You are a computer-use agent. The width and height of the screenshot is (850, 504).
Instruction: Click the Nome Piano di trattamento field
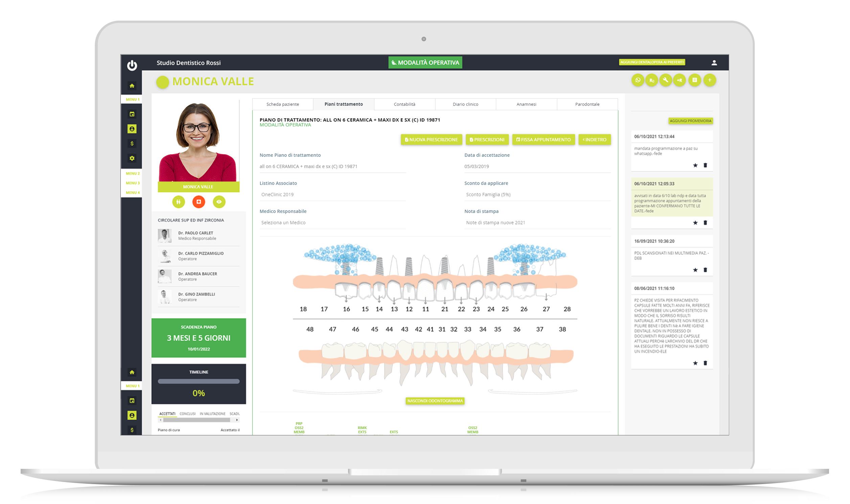(332, 166)
